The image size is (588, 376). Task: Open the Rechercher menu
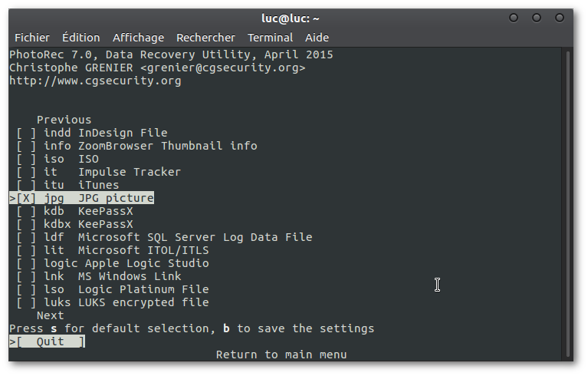[205, 38]
